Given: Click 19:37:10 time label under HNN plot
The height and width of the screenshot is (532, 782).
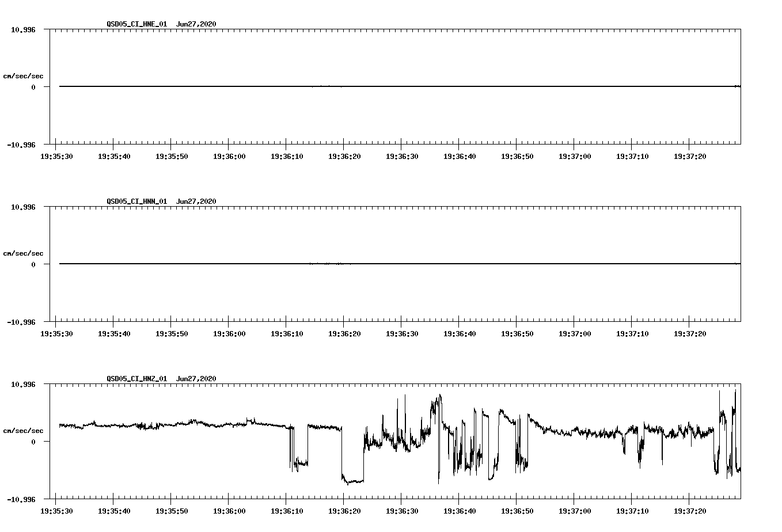Looking at the screenshot, I should 632,333.
